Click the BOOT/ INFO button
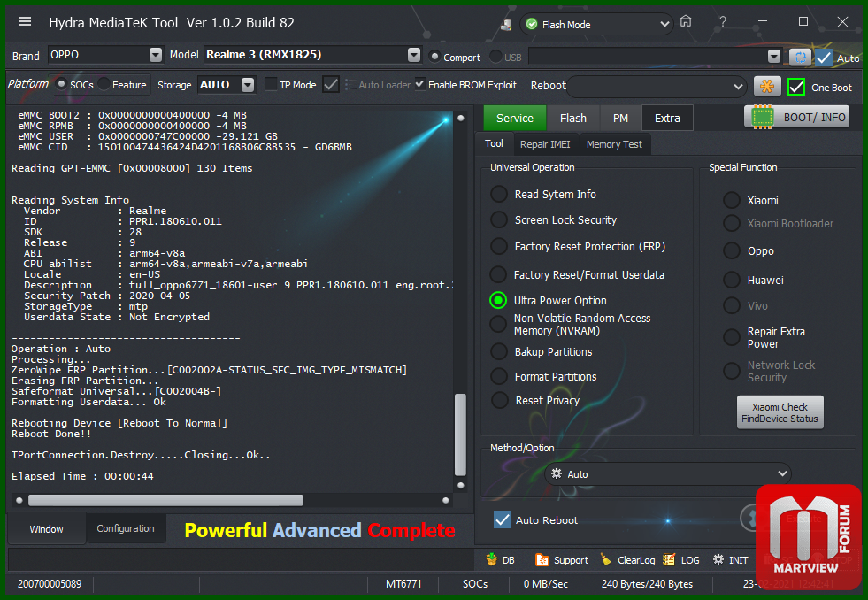 (x=799, y=117)
